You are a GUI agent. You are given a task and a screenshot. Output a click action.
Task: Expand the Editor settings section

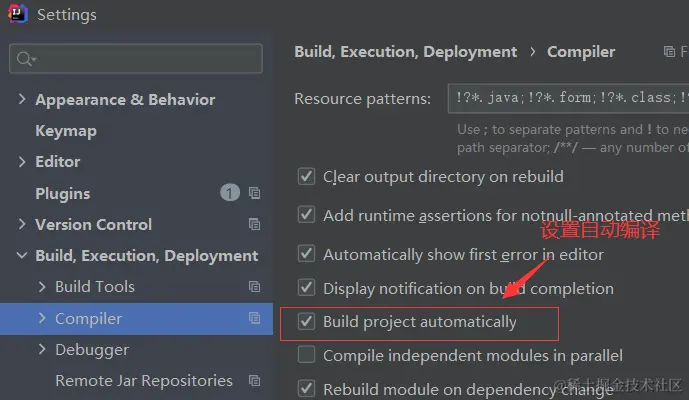(x=22, y=161)
